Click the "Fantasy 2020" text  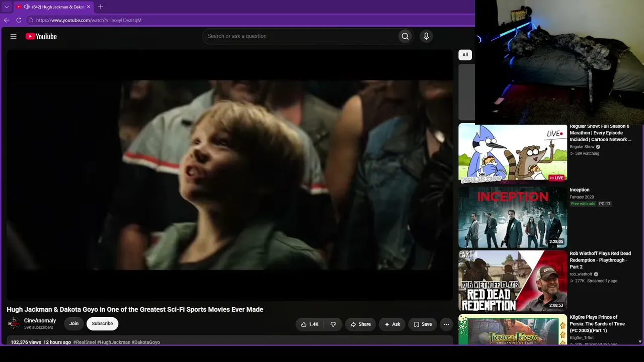pyautogui.click(x=582, y=197)
